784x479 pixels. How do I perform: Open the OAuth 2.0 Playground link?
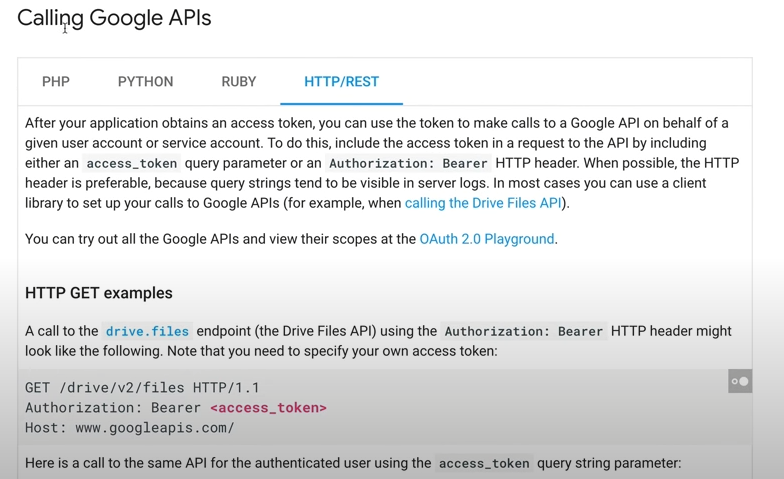[x=486, y=239]
